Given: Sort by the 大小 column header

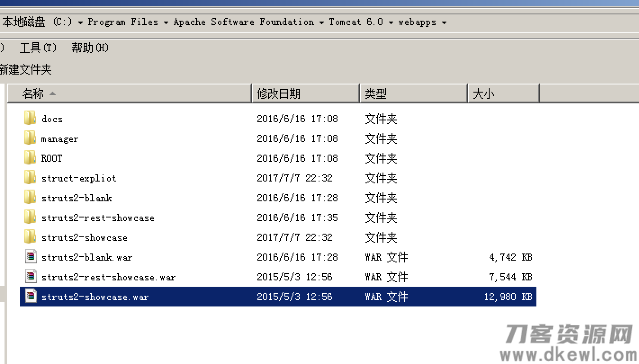Looking at the screenshot, I should pos(504,93).
